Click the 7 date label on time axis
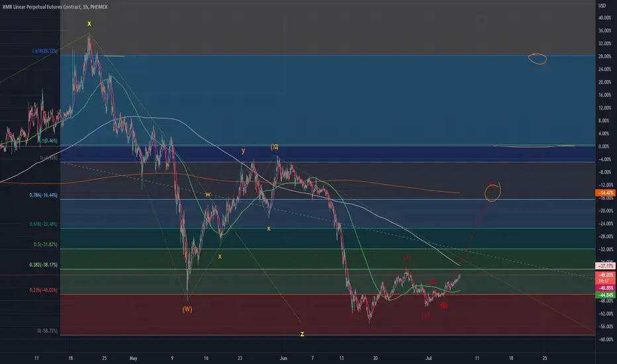 (x=312, y=358)
